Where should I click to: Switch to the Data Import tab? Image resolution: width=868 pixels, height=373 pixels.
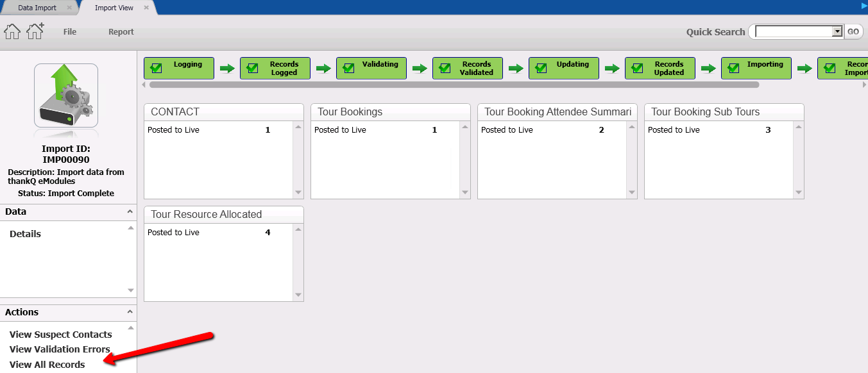click(x=37, y=8)
